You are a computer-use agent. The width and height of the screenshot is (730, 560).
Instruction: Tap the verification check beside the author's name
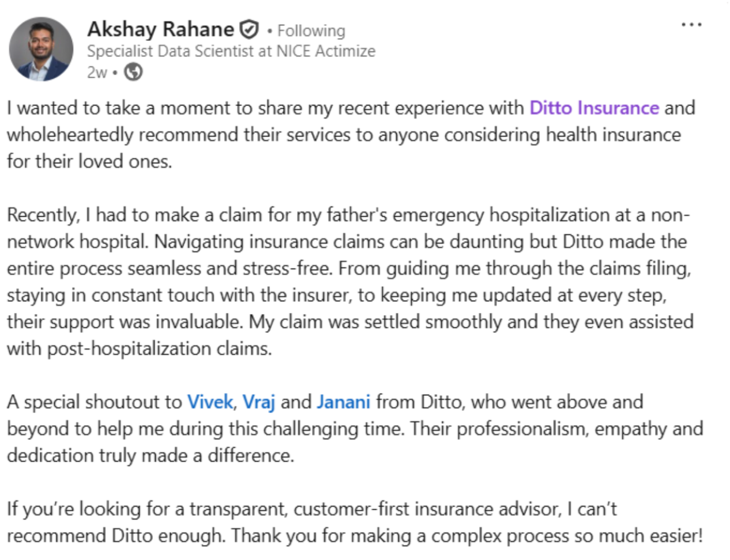pyautogui.click(x=247, y=28)
